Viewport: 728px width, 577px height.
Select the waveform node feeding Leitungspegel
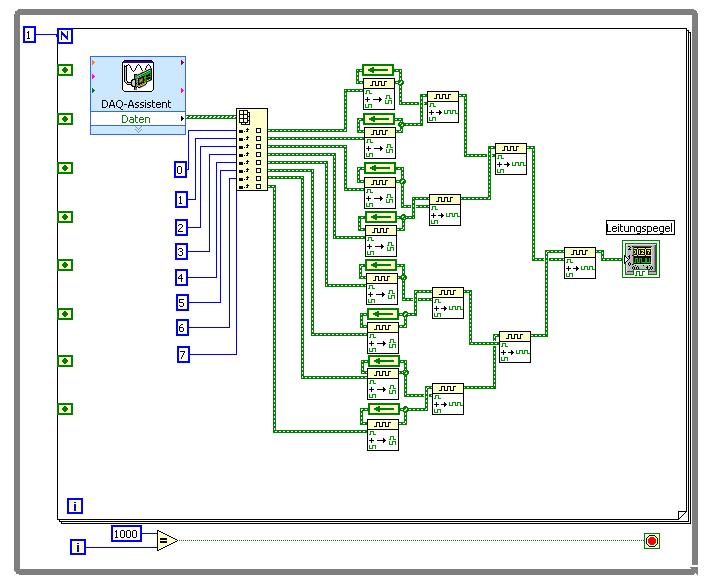pos(580,263)
